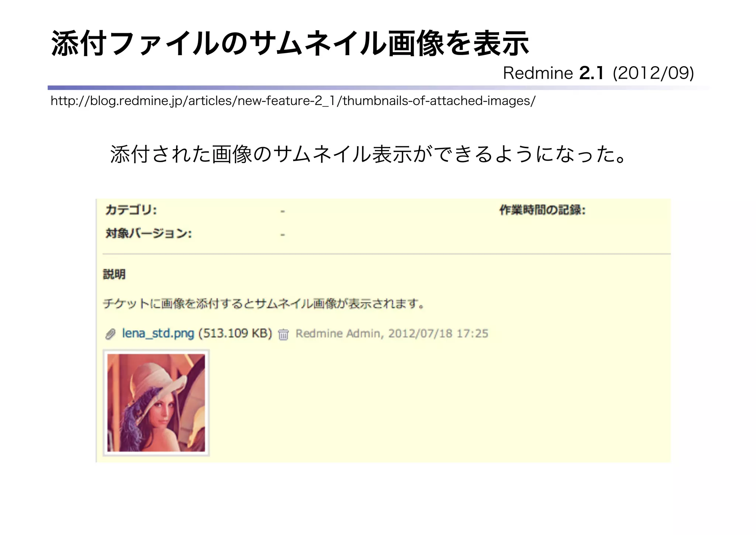Viewport: 756px width, 535px height.
Task: Select the file size text '(513.109 KB)'
Action: pyautogui.click(x=235, y=334)
